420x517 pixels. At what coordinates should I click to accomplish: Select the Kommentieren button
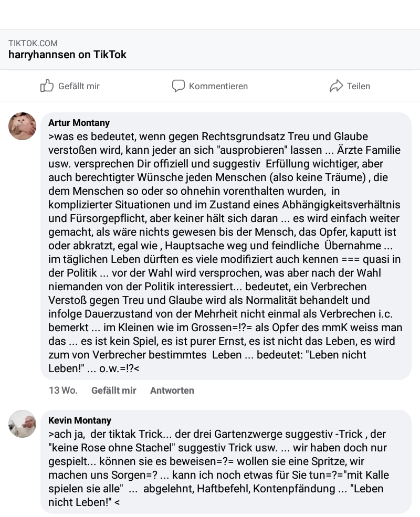(x=209, y=86)
